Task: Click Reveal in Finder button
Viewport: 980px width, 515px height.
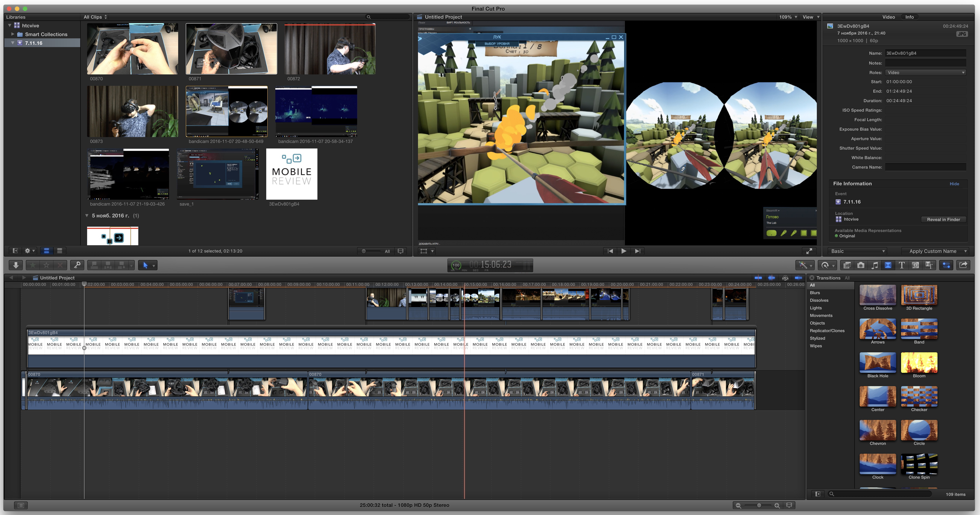Action: [943, 219]
